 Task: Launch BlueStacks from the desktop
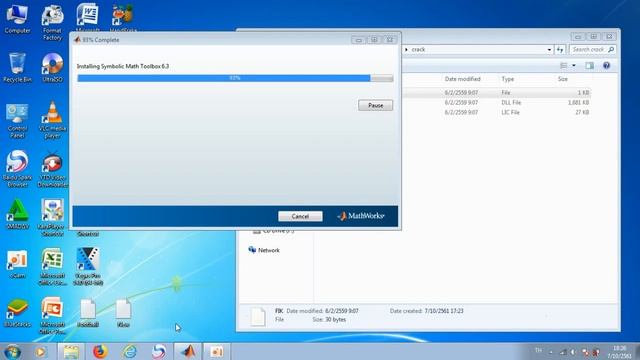(x=17, y=313)
